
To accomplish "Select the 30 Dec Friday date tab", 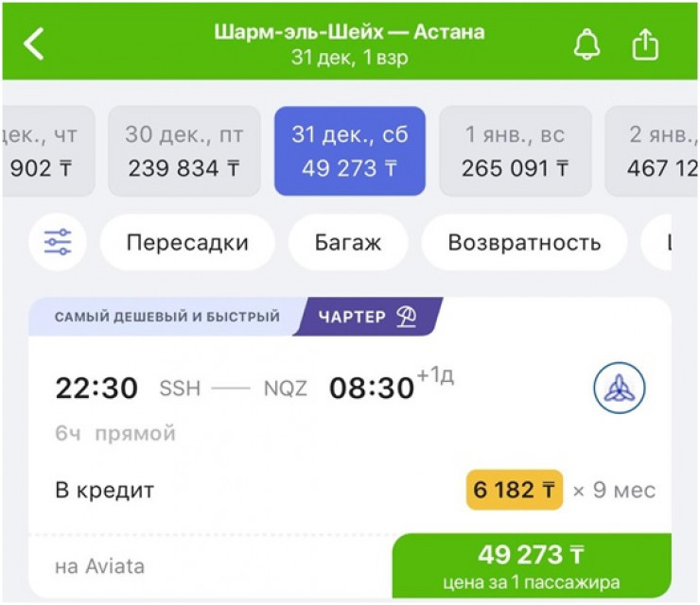I will (x=184, y=151).
